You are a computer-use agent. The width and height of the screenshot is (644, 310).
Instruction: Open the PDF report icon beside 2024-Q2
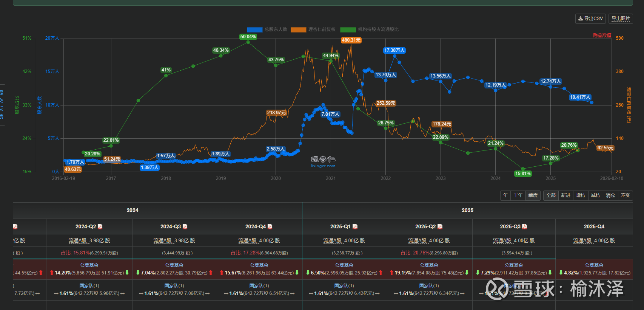pos(100,226)
